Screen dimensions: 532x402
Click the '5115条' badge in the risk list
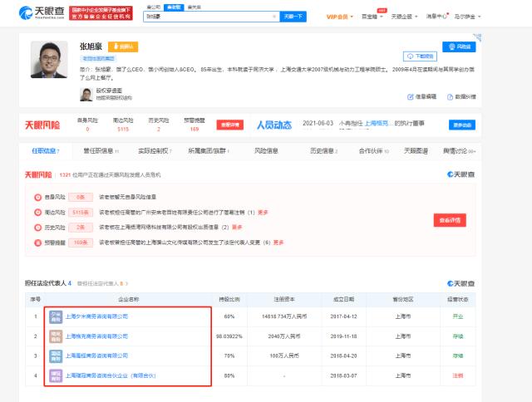tap(81, 213)
